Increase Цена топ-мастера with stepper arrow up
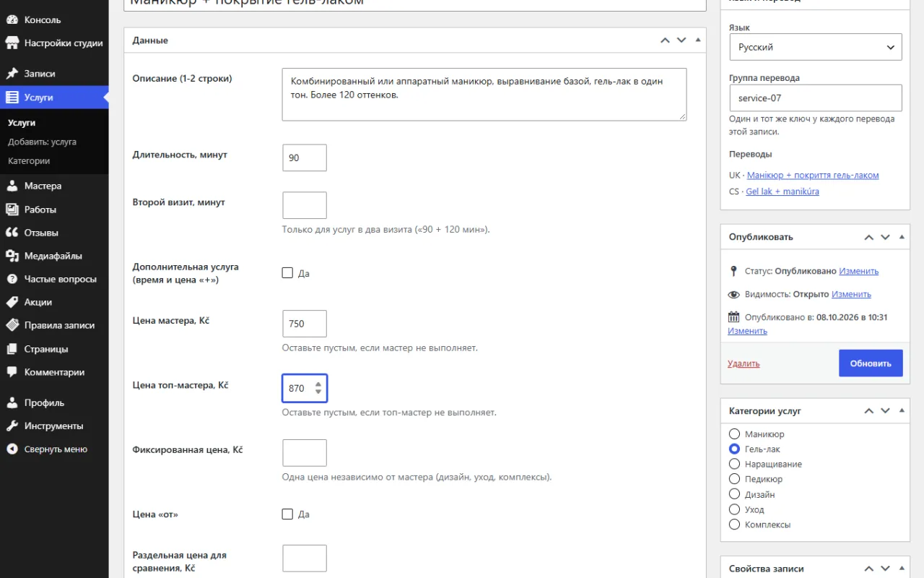 pos(318,384)
